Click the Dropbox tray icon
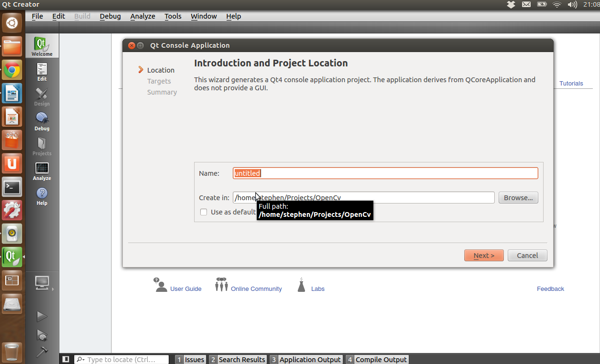This screenshot has width=600, height=364. (511, 5)
